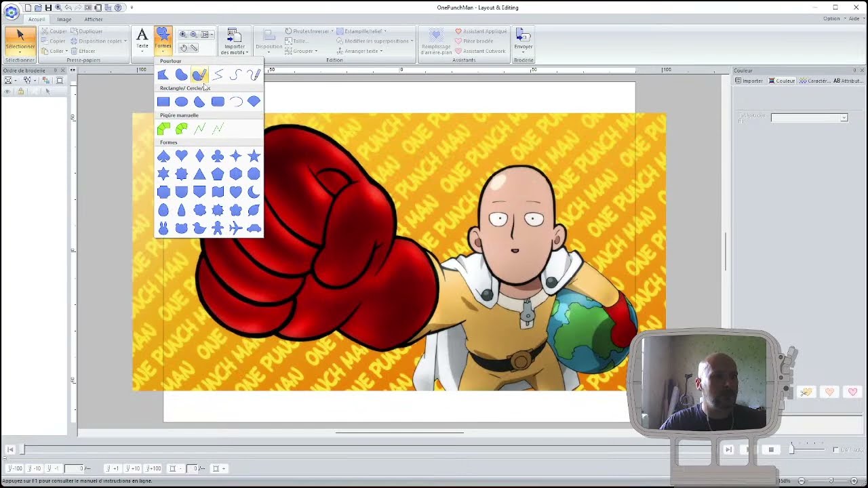This screenshot has width=868, height=488.
Task: Click the Pièce brodée button
Action: [x=474, y=41]
